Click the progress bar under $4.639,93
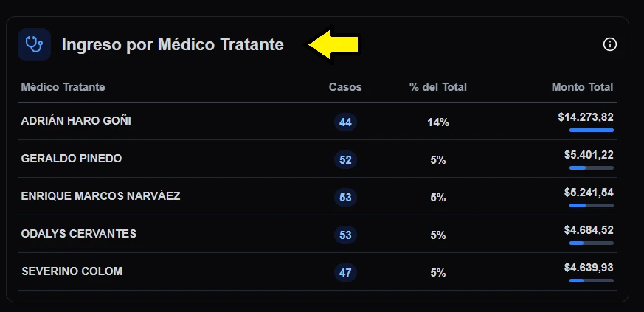Image resolution: width=644 pixels, height=312 pixels. tap(591, 280)
